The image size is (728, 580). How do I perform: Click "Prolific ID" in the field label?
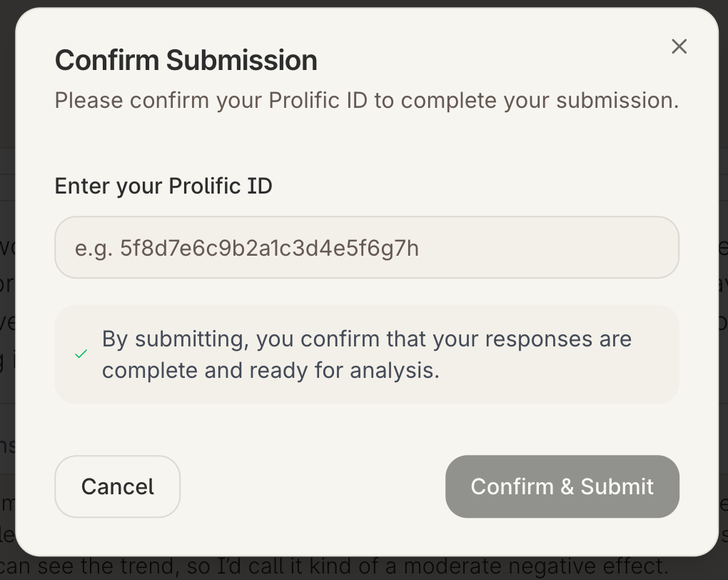[x=221, y=186]
